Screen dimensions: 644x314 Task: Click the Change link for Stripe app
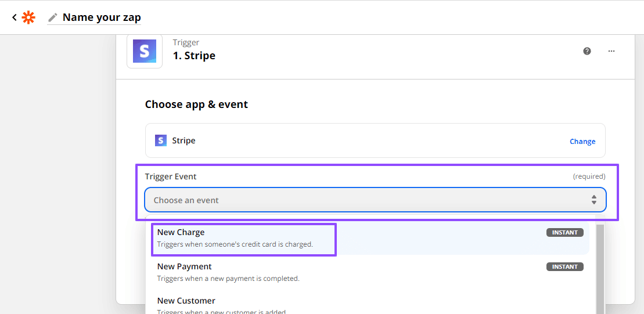(582, 141)
